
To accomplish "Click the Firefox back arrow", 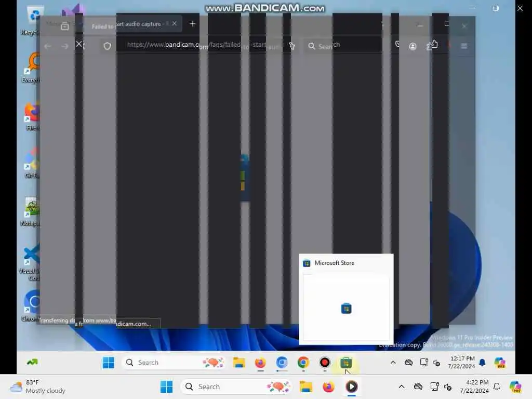I will point(47,46).
